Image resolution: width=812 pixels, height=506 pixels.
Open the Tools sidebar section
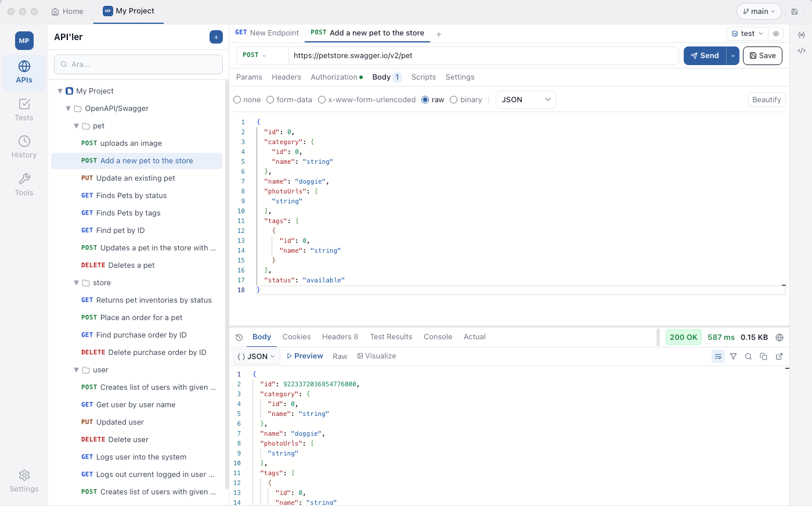click(24, 185)
